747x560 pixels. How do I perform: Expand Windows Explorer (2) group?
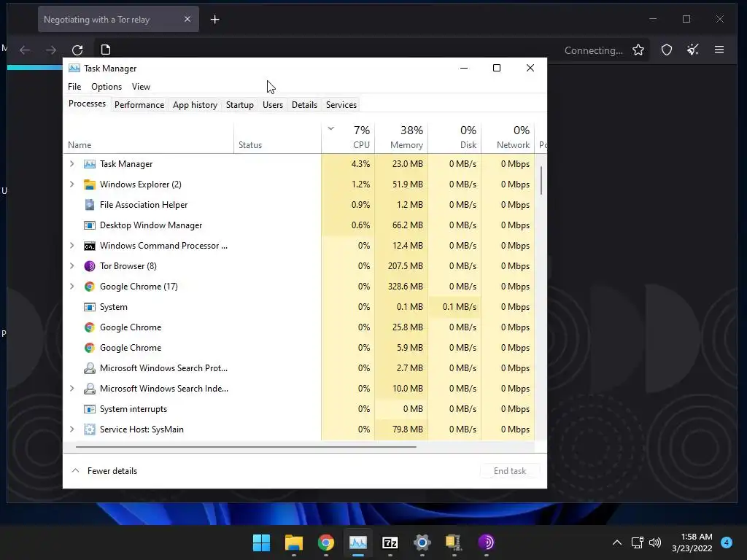tap(72, 184)
